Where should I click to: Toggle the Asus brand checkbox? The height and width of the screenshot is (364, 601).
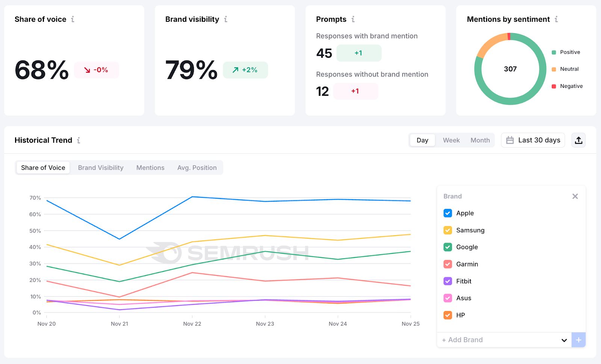(x=447, y=298)
